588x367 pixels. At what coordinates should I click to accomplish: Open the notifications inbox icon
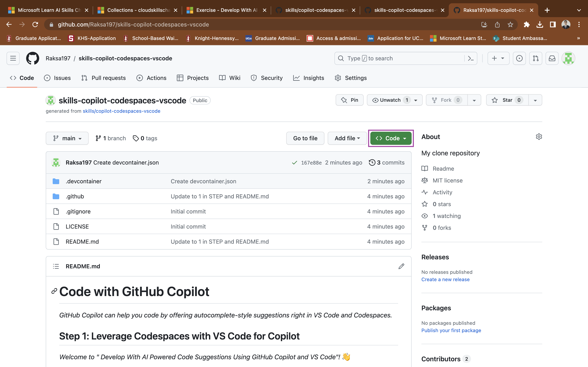click(552, 58)
